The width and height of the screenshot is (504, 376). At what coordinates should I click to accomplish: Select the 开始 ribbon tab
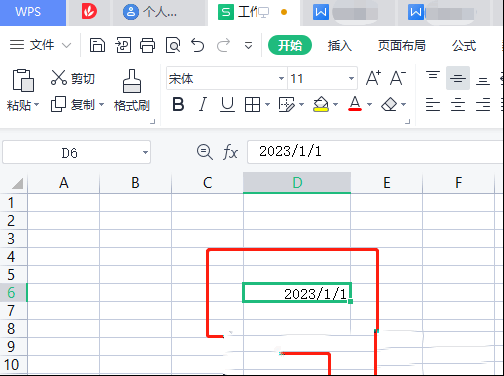(x=290, y=45)
